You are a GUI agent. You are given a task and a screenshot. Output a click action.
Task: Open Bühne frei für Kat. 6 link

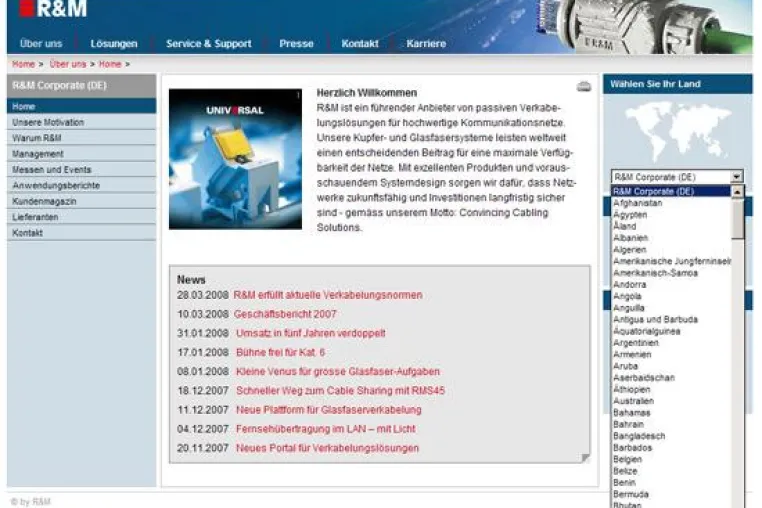[280, 352]
